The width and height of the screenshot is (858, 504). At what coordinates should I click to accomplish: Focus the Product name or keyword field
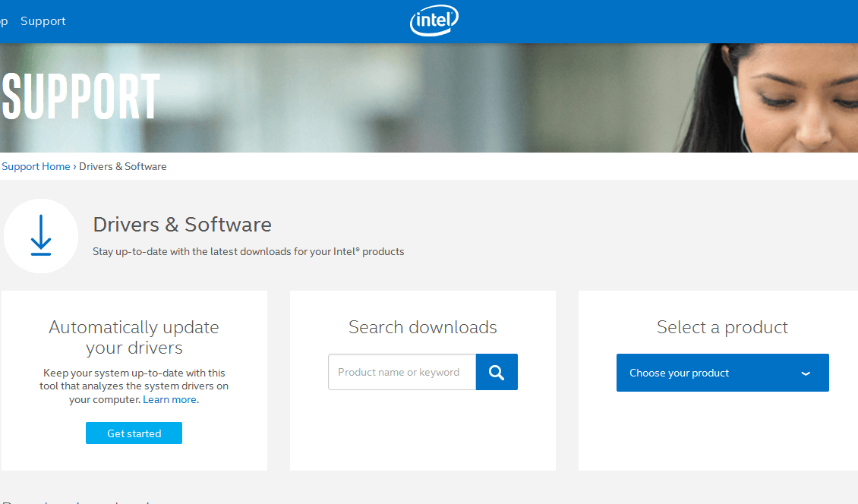402,372
